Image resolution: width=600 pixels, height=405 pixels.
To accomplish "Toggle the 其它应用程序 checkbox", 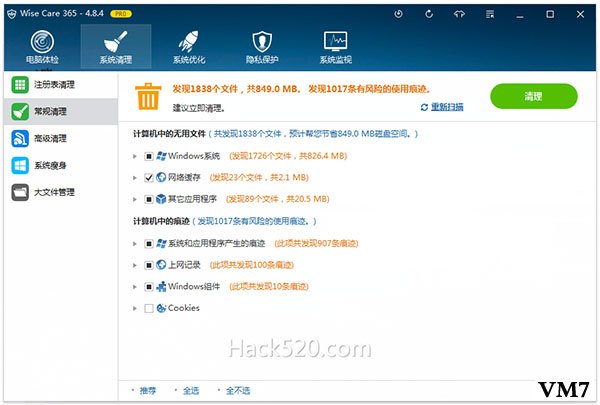I will [x=149, y=199].
